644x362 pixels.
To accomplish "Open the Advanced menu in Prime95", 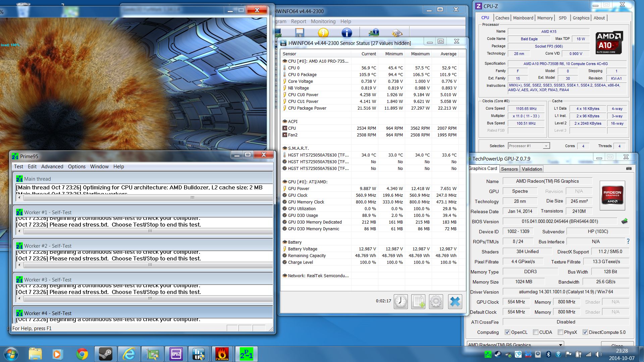I will [52, 167].
